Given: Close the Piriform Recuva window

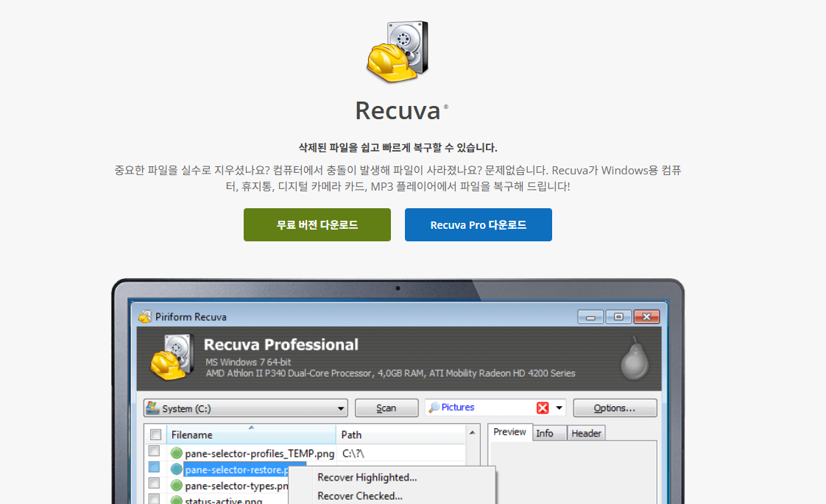Looking at the screenshot, I should coord(647,316).
